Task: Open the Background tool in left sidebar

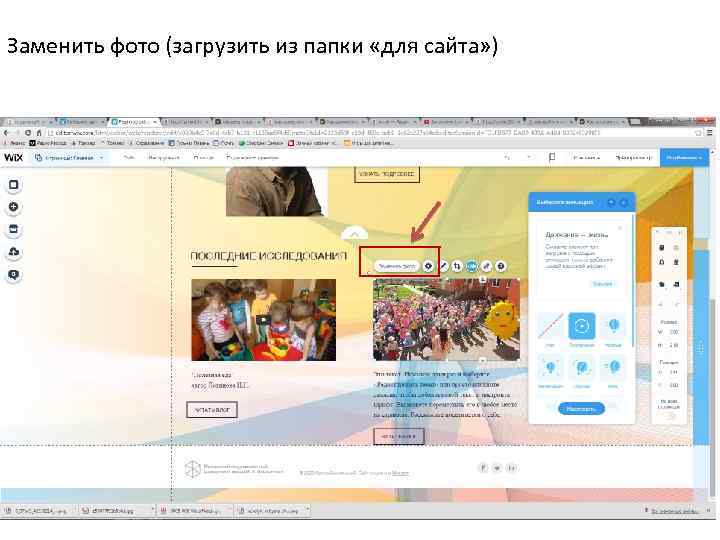Action: (x=14, y=185)
